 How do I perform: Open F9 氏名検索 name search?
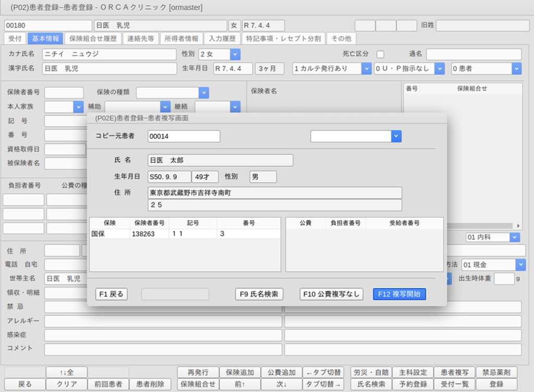pos(259,294)
